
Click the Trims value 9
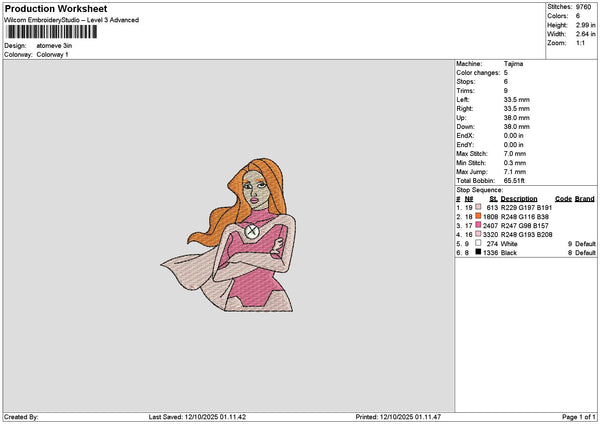(x=505, y=91)
